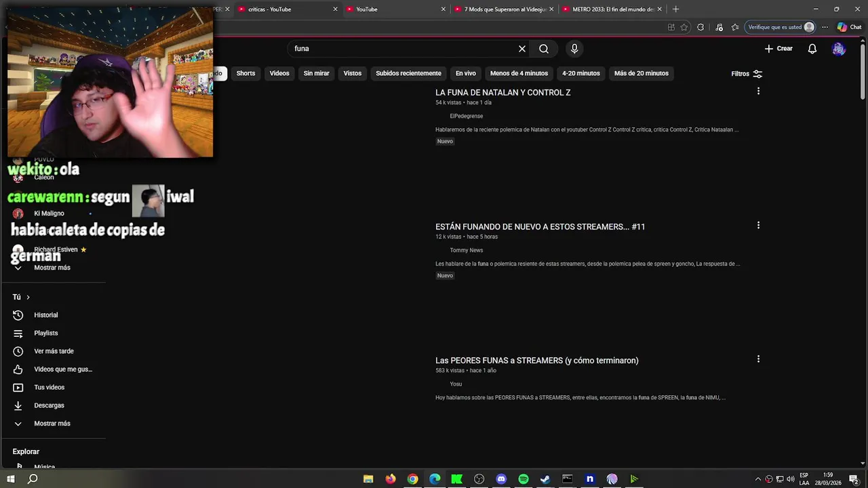
Task: Select the Vistos filter chip
Action: (x=353, y=73)
